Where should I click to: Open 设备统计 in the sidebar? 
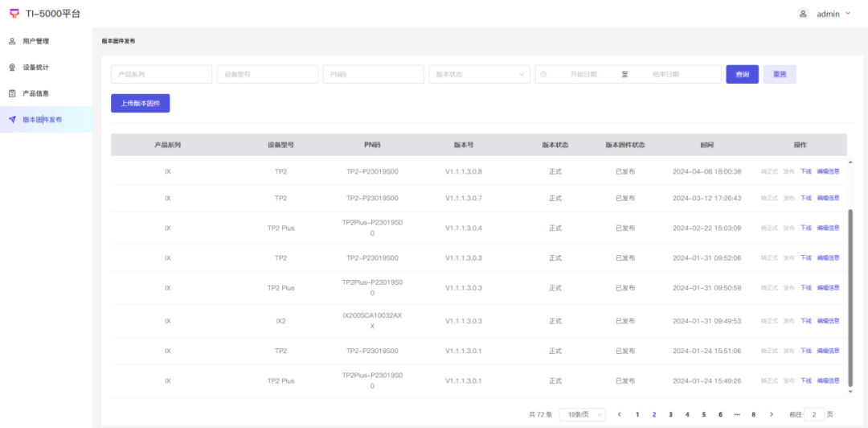pos(36,68)
